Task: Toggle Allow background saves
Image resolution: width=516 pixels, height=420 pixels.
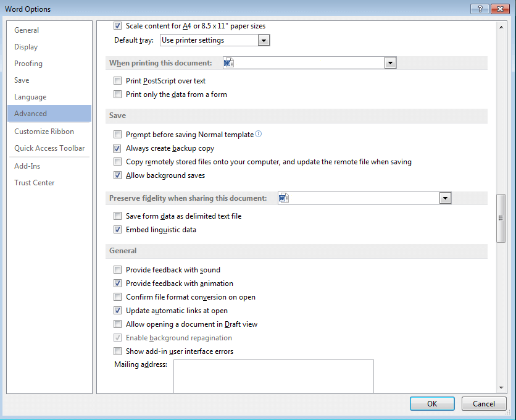Action: pos(117,175)
